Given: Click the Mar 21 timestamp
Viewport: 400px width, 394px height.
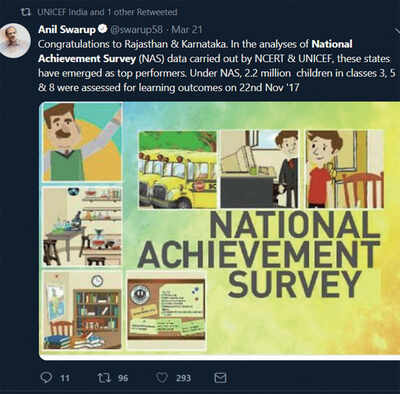Looking at the screenshot, I should pyautogui.click(x=187, y=30).
